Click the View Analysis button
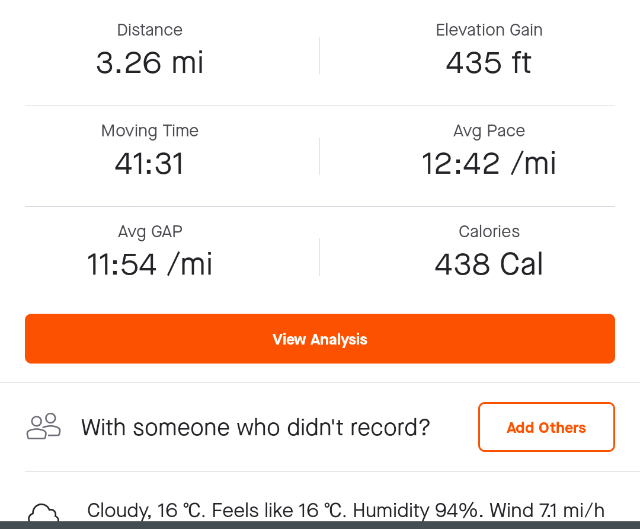The width and height of the screenshot is (640, 529). [x=320, y=339]
